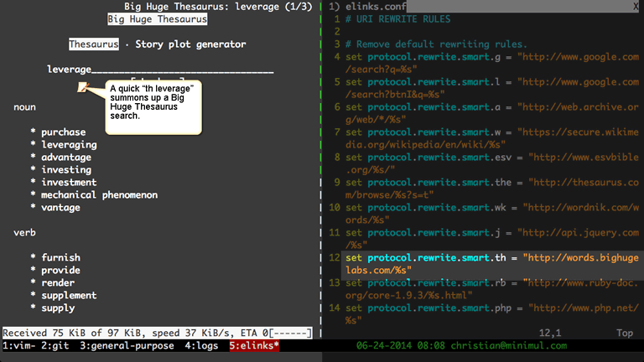This screenshot has height=362, width=644.
Task: Click line number 12 in the gutter
Action: [x=335, y=258]
